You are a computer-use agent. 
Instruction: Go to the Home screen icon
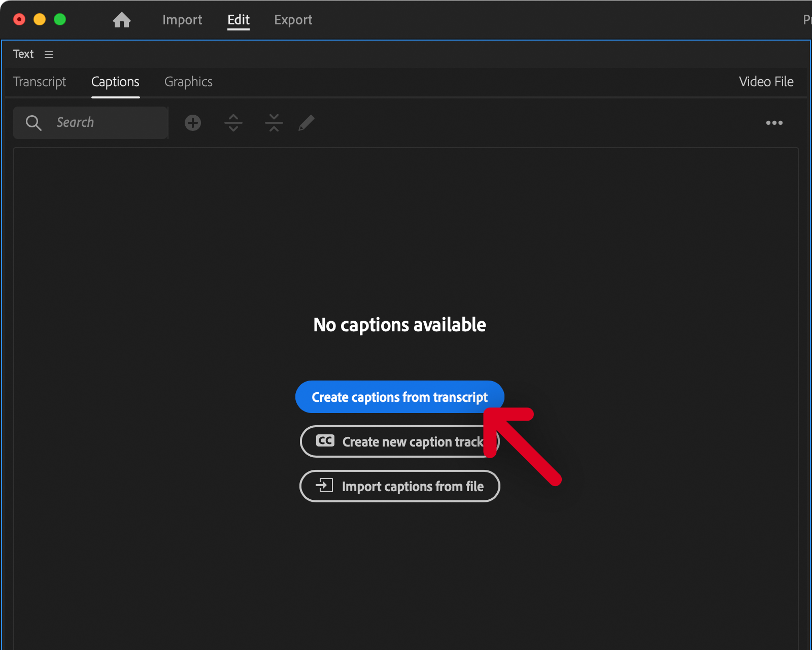coord(122,20)
